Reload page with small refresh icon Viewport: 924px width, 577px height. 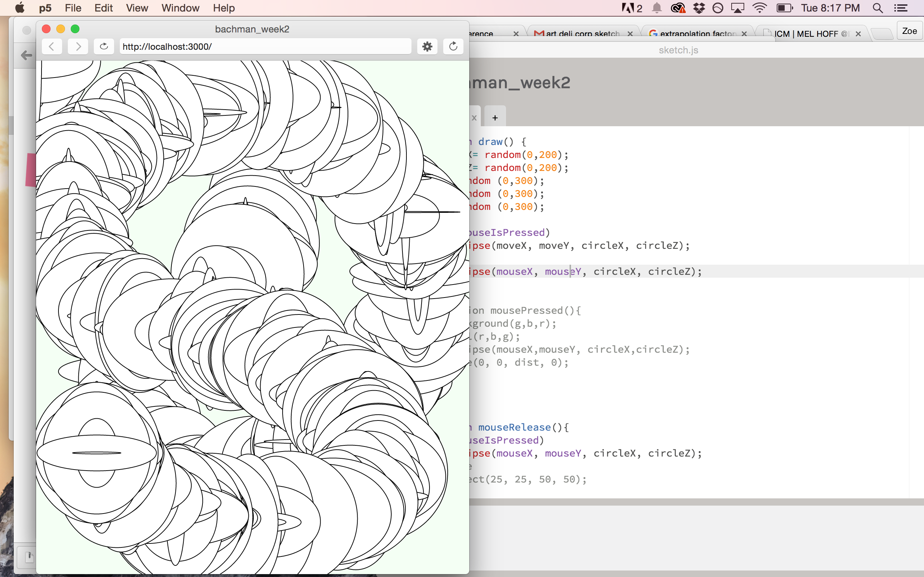pyautogui.click(x=104, y=47)
